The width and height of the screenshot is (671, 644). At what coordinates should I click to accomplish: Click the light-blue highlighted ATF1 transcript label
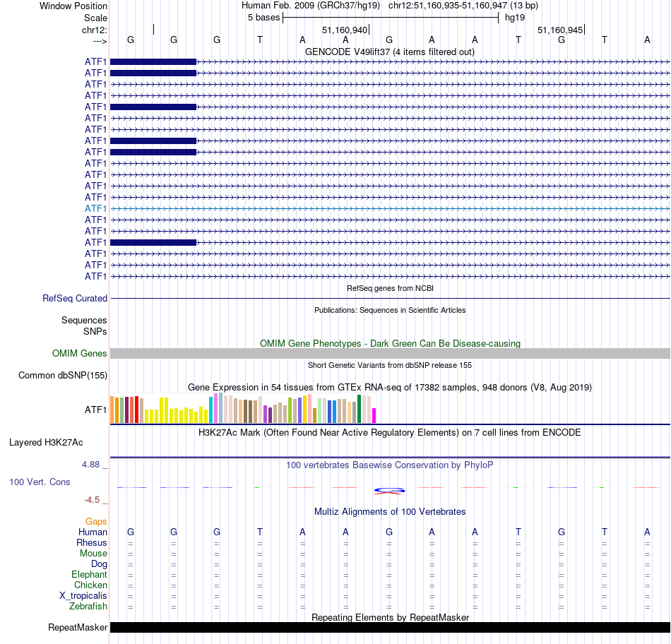(x=95, y=208)
